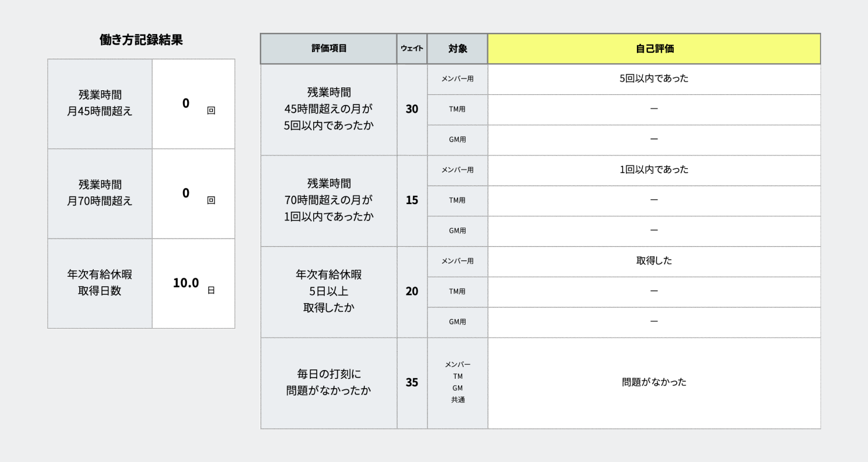
Task: Click the yellow 自己評価 column header
Action: tap(654, 49)
